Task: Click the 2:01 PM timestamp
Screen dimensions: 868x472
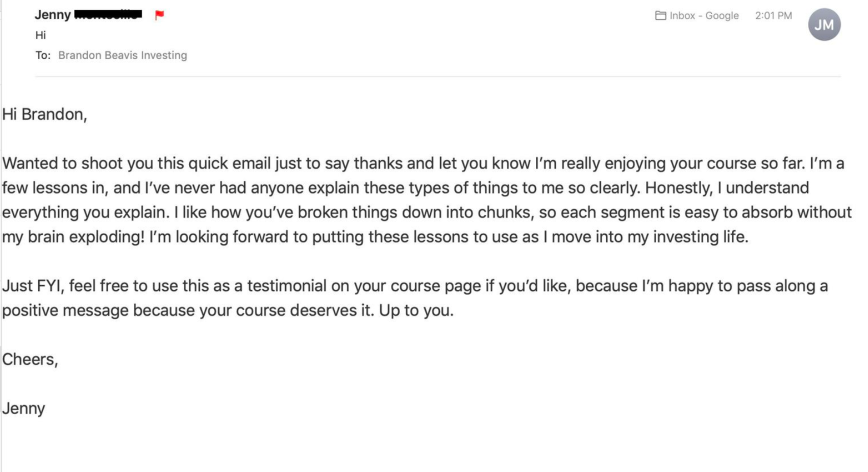Action: point(773,16)
